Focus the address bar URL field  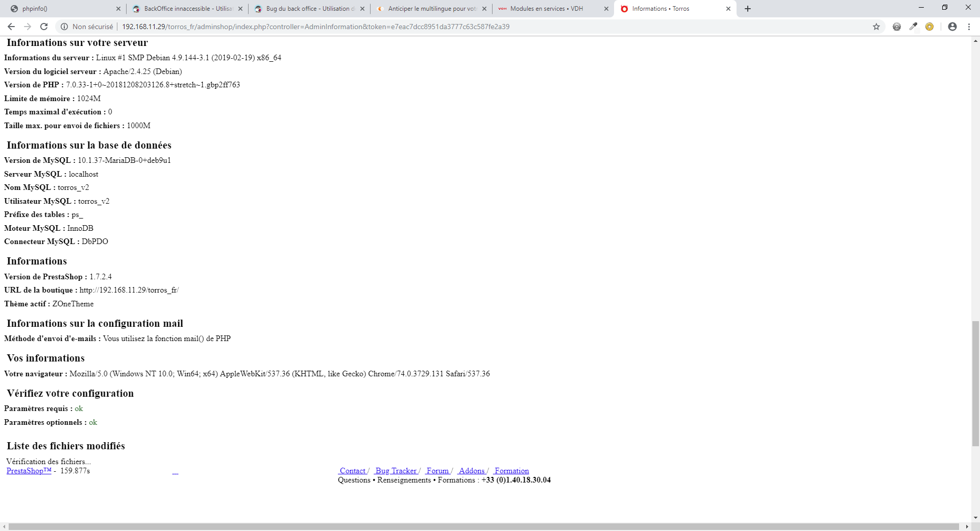tap(315, 27)
